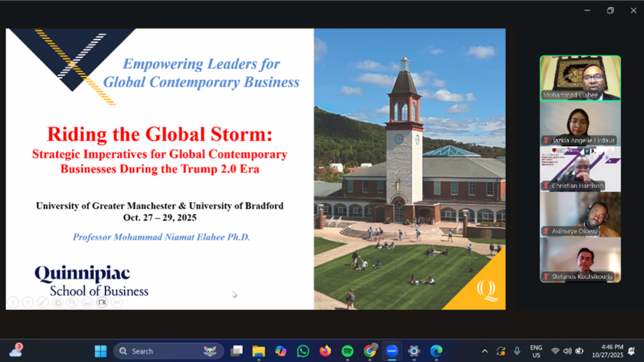Click 'Empowering Leaders for' heading text
The width and height of the screenshot is (644, 362).
click(x=201, y=64)
